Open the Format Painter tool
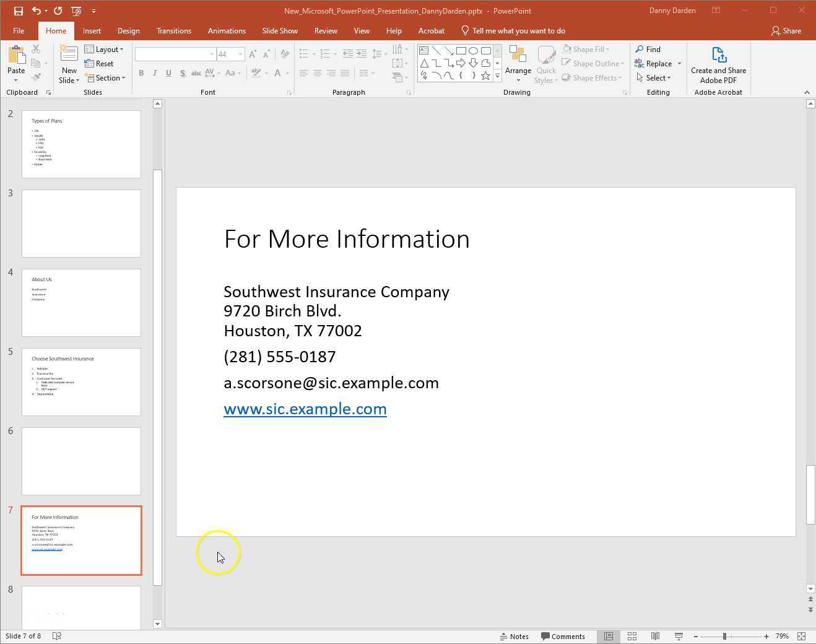The height and width of the screenshot is (644, 816). coord(37,77)
